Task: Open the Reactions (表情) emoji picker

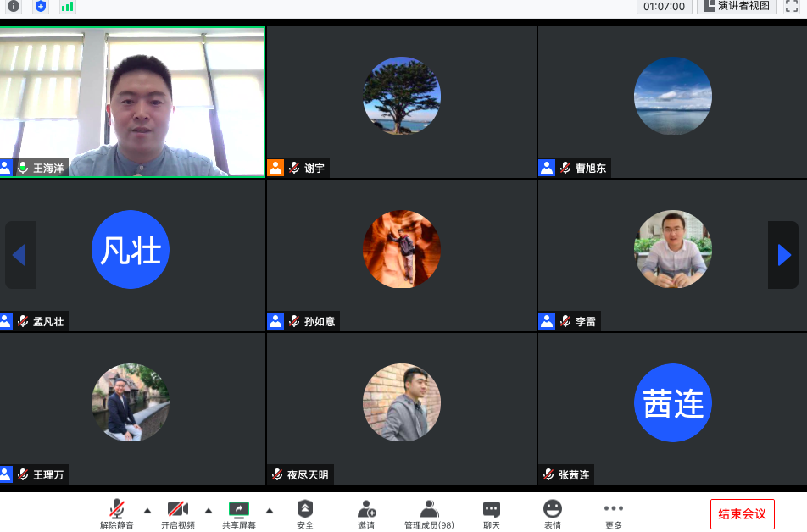Action: point(553,513)
